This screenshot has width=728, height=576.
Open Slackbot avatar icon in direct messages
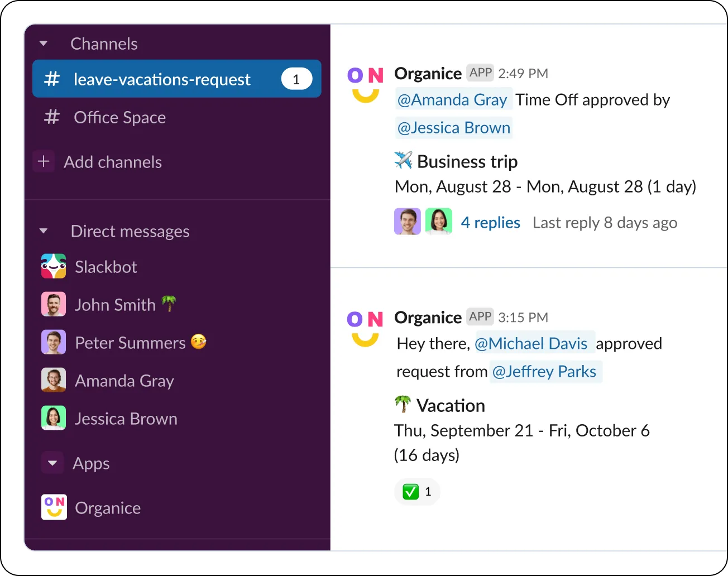pos(54,266)
